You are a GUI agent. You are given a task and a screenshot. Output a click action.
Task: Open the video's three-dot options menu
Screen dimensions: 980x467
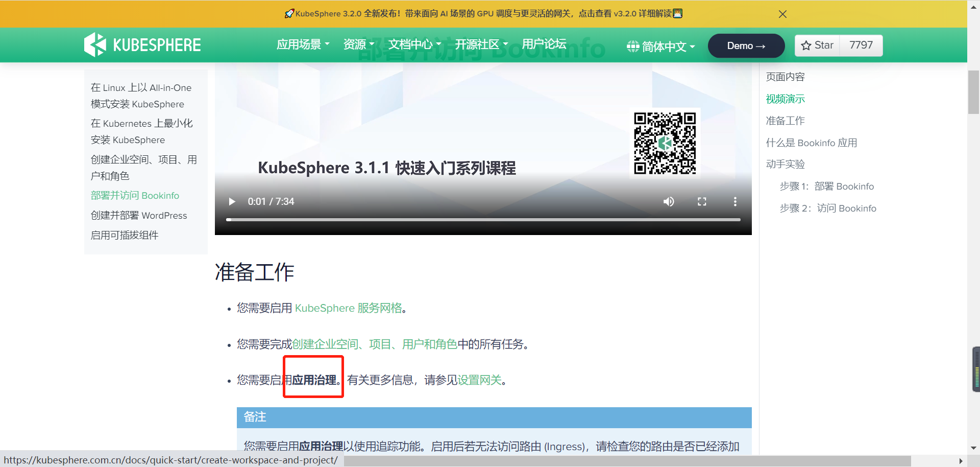(x=735, y=201)
